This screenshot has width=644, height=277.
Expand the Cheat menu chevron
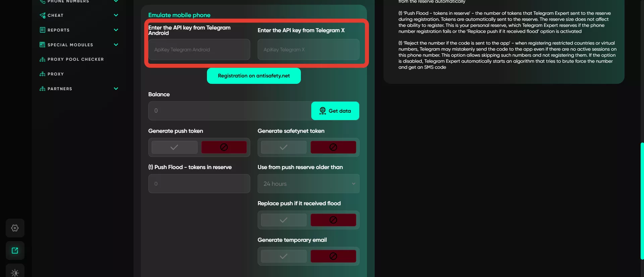(116, 15)
